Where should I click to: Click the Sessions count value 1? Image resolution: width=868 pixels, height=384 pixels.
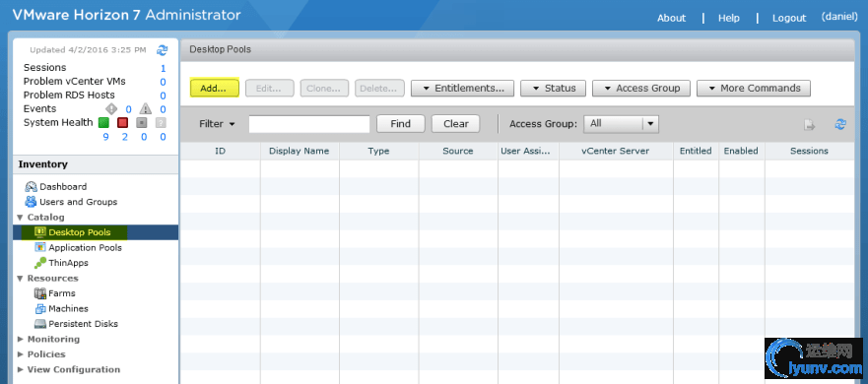[x=164, y=69]
